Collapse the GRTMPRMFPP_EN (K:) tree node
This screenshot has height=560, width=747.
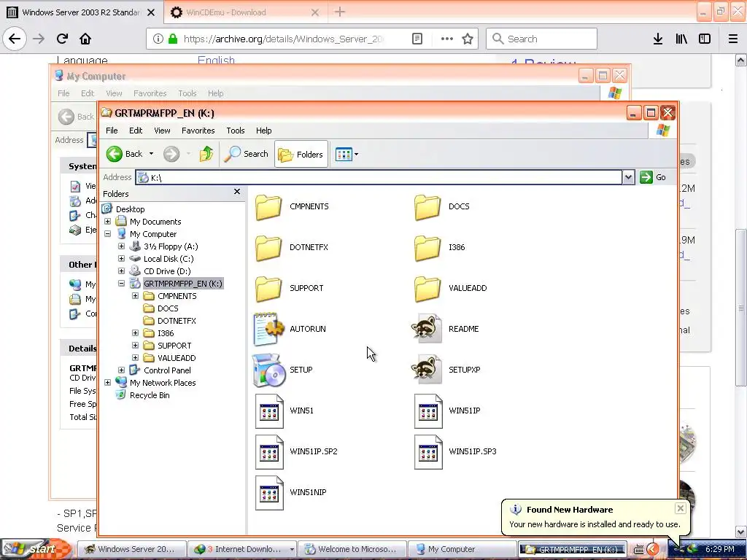pyautogui.click(x=122, y=284)
